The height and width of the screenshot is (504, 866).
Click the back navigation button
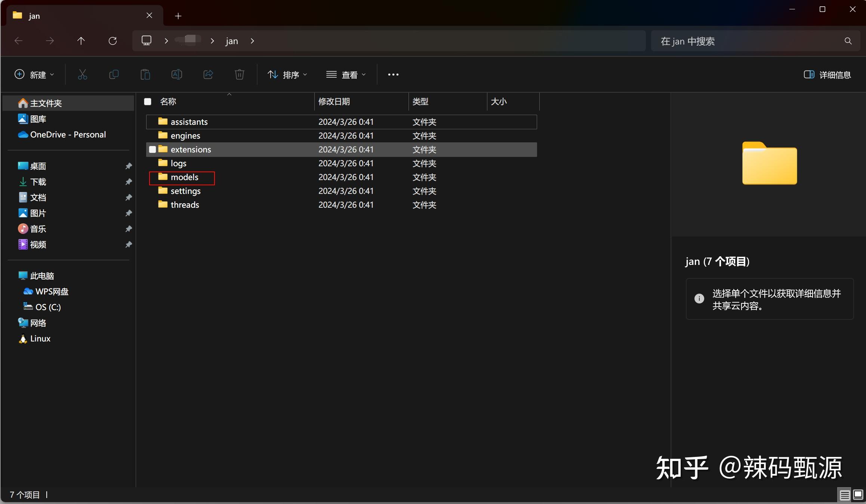tap(18, 41)
